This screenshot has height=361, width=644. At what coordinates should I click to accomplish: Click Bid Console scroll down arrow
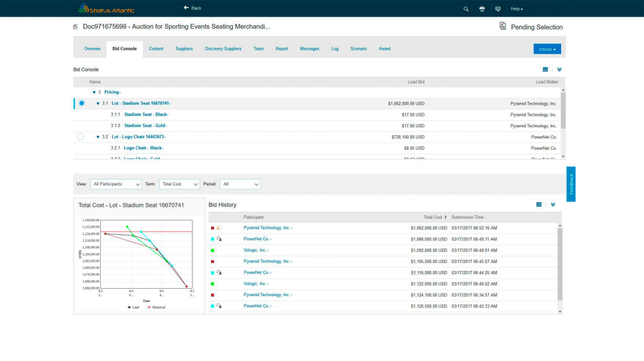point(563,156)
